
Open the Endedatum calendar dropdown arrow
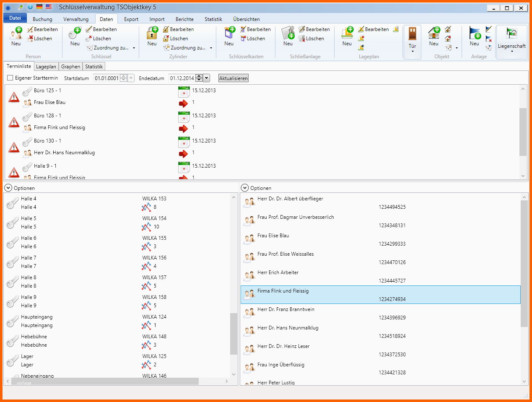[206, 78]
